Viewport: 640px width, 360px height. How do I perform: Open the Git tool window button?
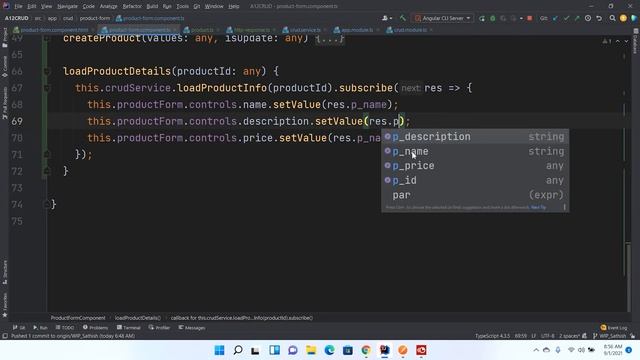pyautogui.click(x=19, y=327)
